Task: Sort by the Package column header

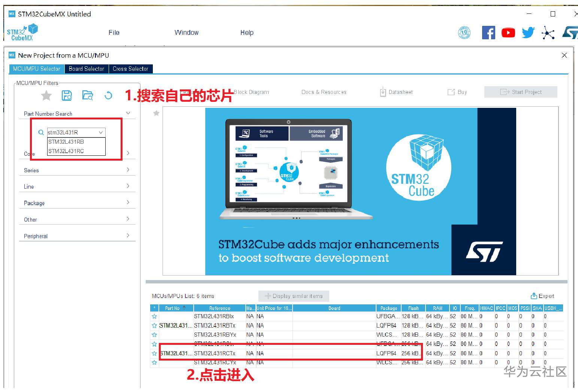Action: point(389,308)
